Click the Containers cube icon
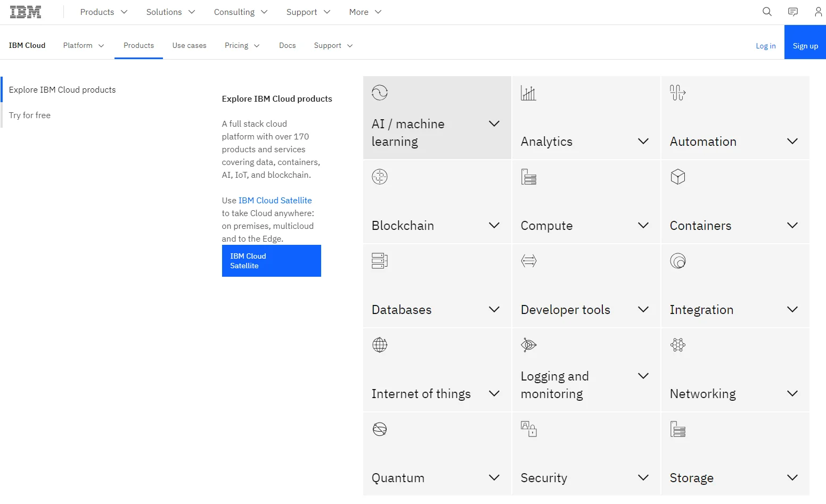The width and height of the screenshot is (826, 504). click(x=678, y=177)
